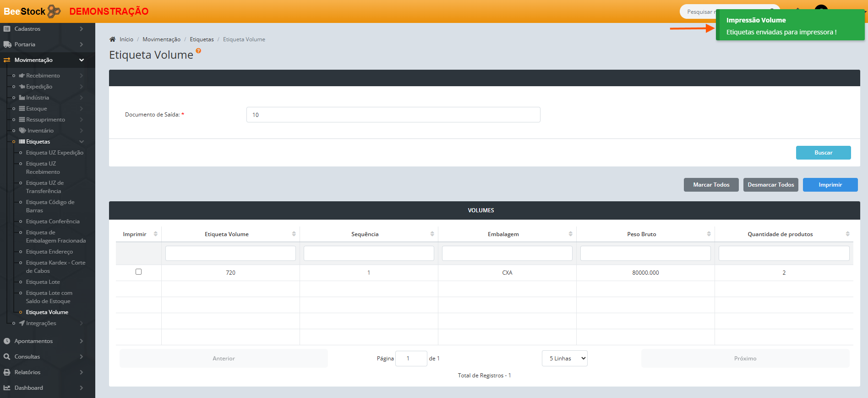Viewport: 868px width, 398px height.
Task: Click the Dashboard chart icon in sidebar
Action: [x=7, y=388]
